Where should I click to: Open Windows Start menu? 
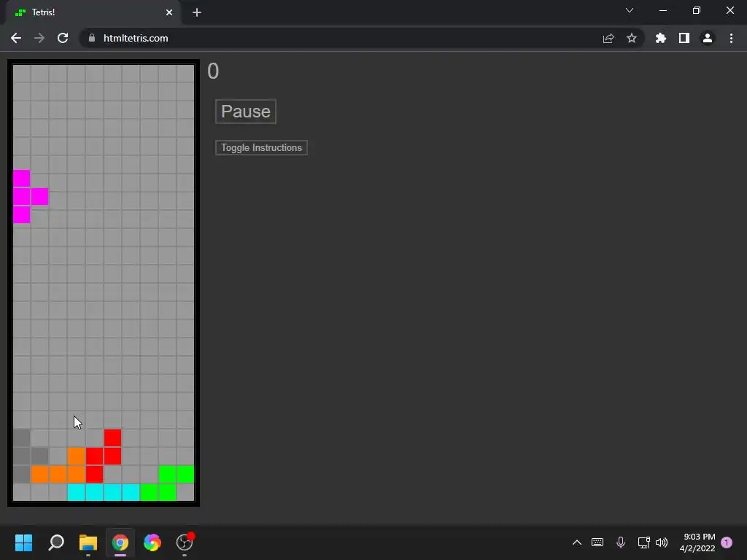[x=23, y=542]
